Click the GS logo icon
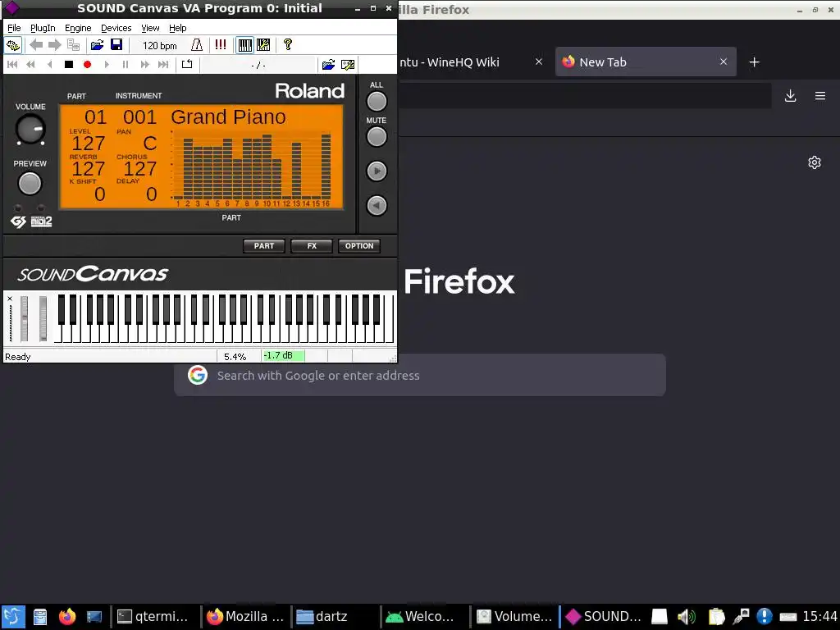 click(x=18, y=221)
